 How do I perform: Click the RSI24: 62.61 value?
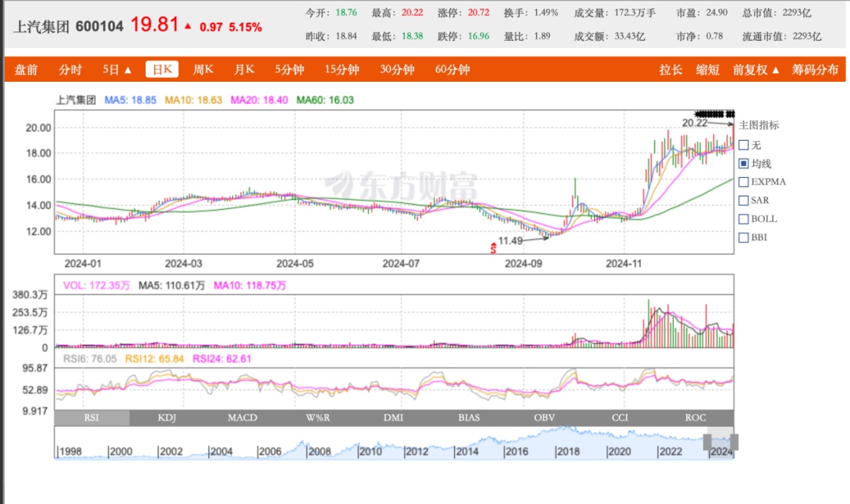tap(222, 359)
